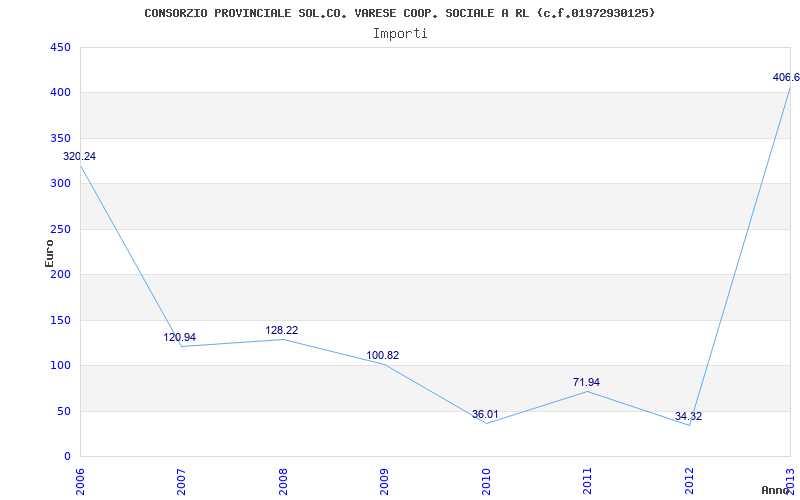Select the 120.94 data point label
Screen dimensions: 800x500
[180, 337]
